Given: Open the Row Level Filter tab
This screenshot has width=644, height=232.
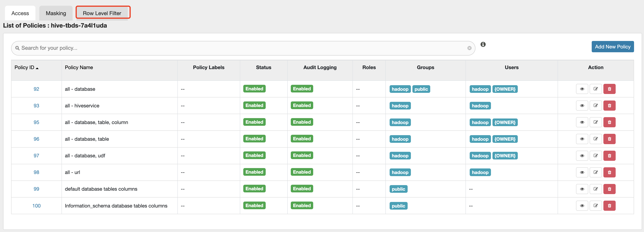Looking at the screenshot, I should pos(102,13).
